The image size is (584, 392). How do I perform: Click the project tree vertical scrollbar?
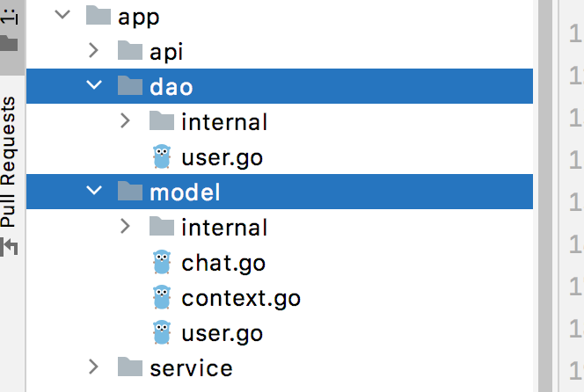click(x=545, y=196)
